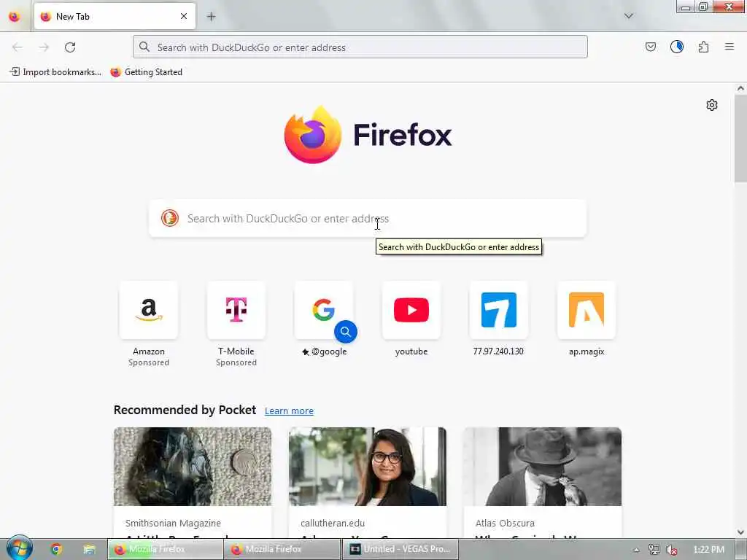Open the callutheran.edu story thumbnail

pos(368,467)
